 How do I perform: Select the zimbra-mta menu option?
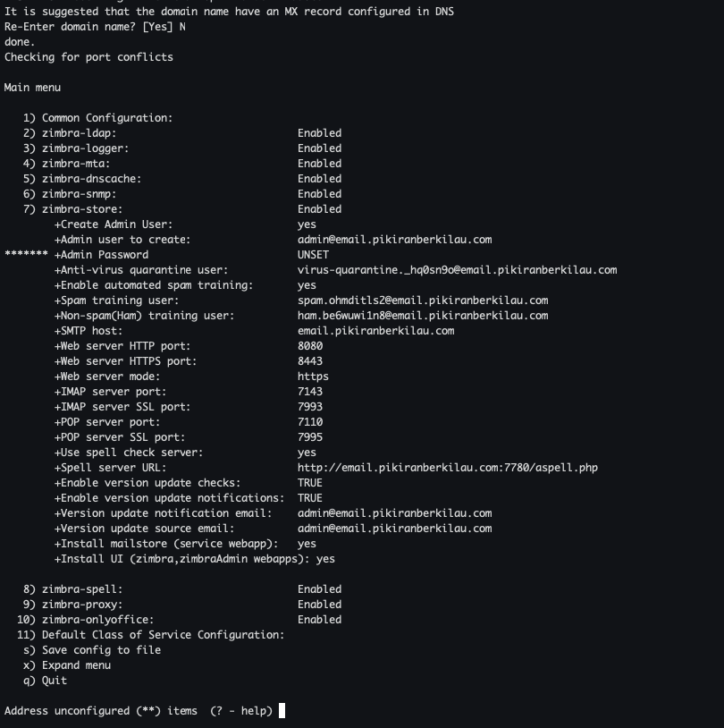(75, 164)
